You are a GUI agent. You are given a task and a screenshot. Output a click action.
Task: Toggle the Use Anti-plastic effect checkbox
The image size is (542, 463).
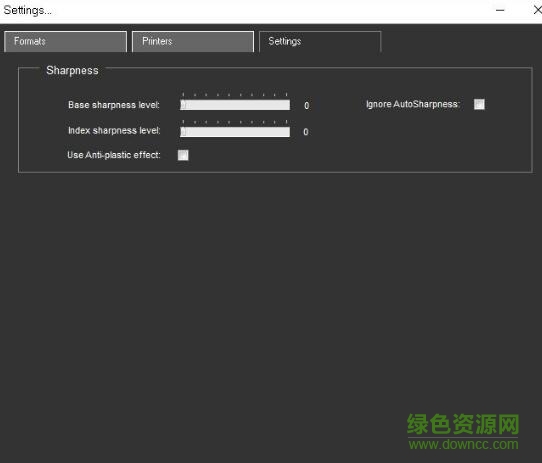click(183, 155)
